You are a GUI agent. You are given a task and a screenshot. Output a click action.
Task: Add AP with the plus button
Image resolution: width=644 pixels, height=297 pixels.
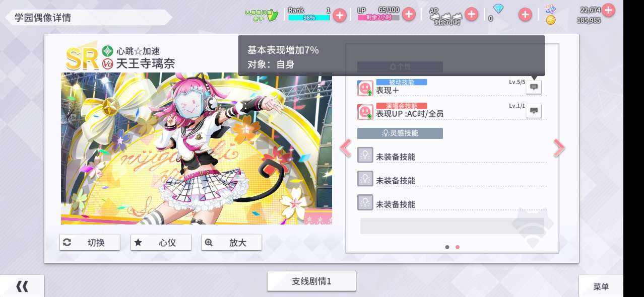[x=471, y=15]
